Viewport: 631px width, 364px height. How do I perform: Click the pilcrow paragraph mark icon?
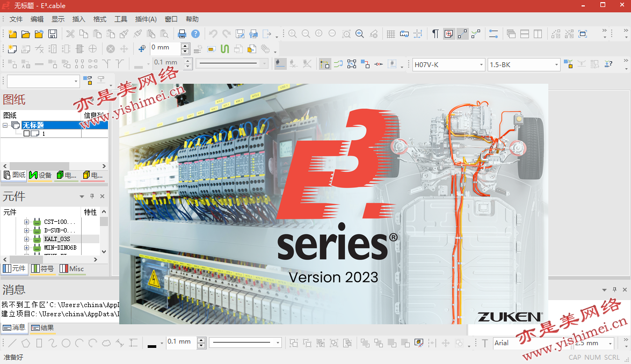tap(435, 34)
